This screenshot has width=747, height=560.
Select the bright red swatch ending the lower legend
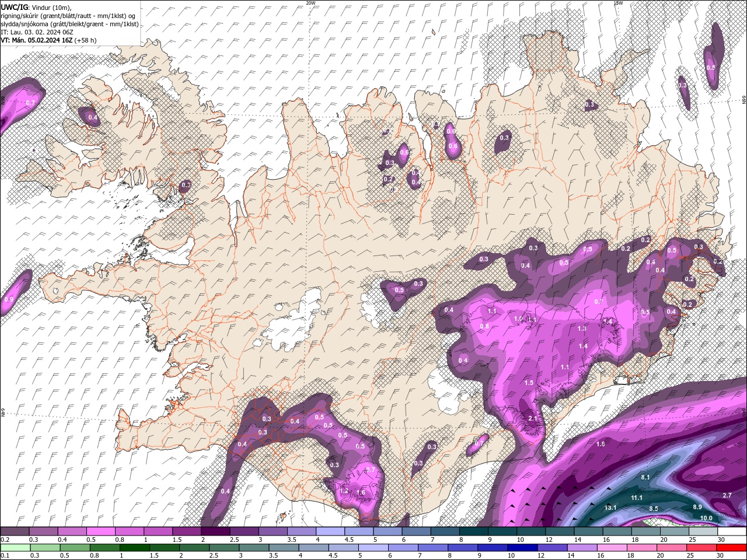click(x=731, y=548)
